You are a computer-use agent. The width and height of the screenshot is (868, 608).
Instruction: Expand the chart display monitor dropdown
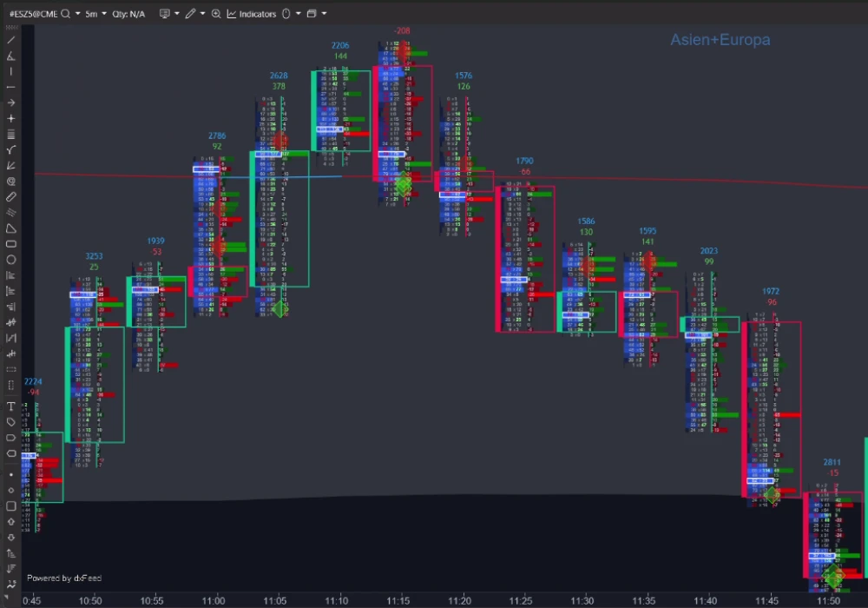coord(176,14)
